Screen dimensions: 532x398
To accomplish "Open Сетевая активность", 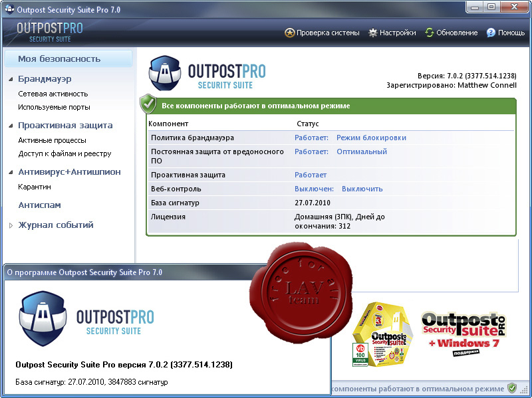I will (53, 94).
